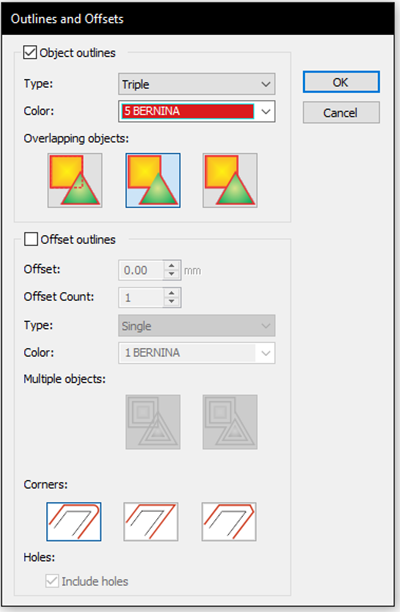Click the OK button
This screenshot has width=400, height=612.
click(341, 82)
